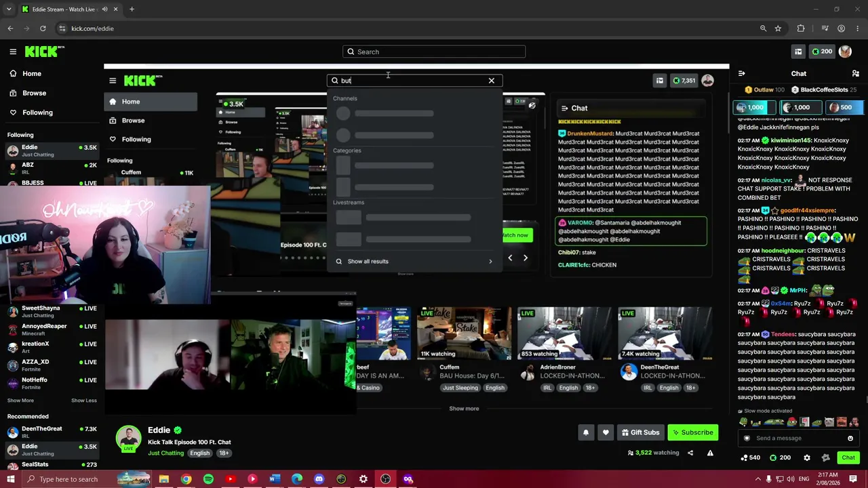Open File Explorer from the taskbar
Image resolution: width=868 pixels, height=488 pixels.
click(163, 479)
